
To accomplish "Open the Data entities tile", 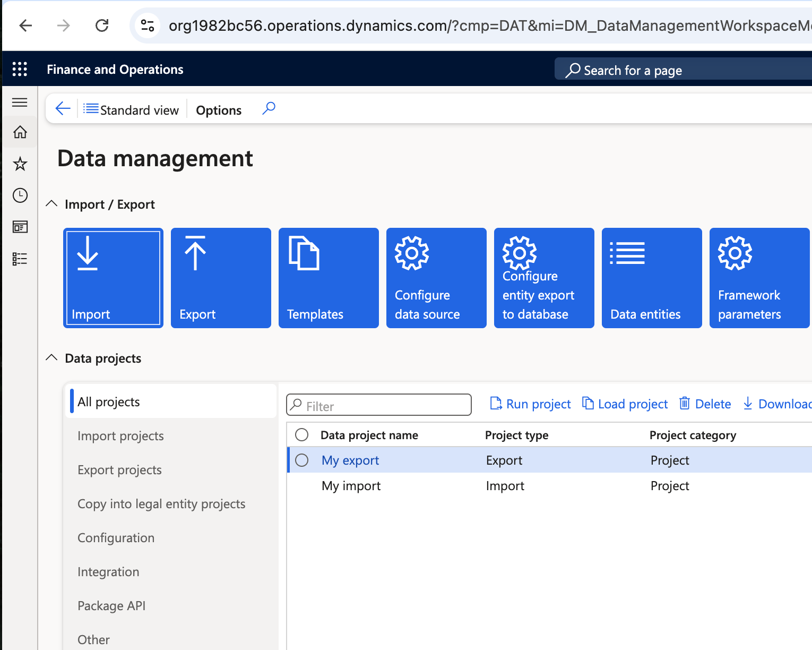I will [652, 278].
